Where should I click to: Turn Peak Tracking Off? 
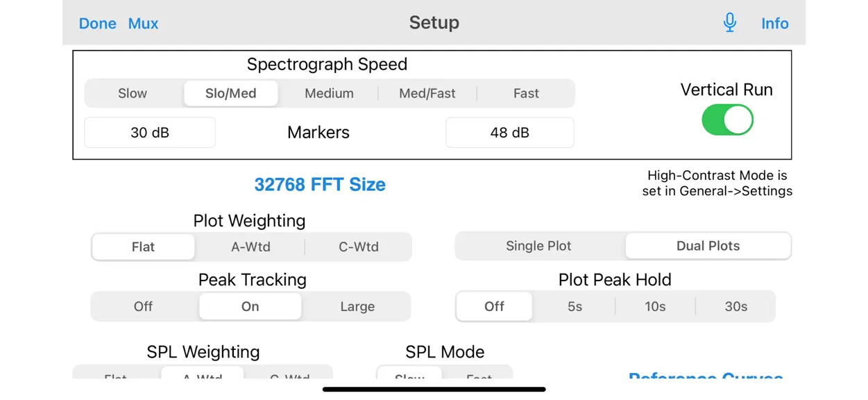pyautogui.click(x=143, y=306)
